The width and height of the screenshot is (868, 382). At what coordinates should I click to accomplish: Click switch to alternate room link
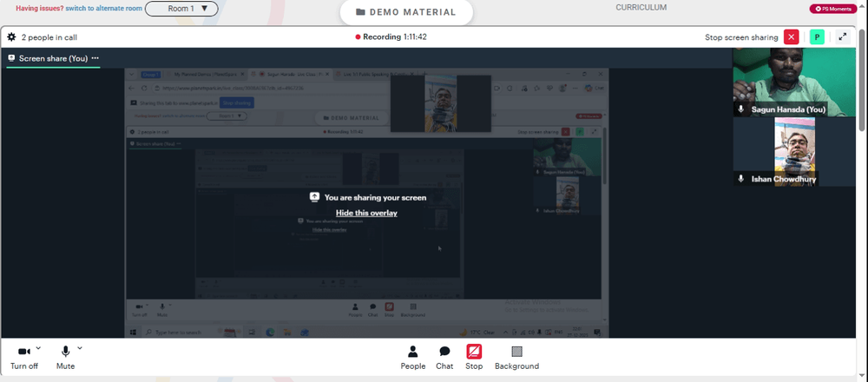coord(103,9)
